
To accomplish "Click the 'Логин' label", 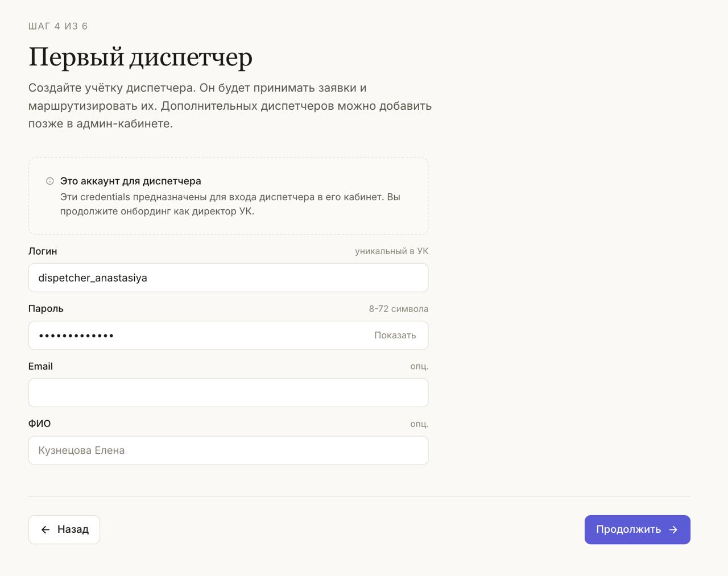I will 43,251.
